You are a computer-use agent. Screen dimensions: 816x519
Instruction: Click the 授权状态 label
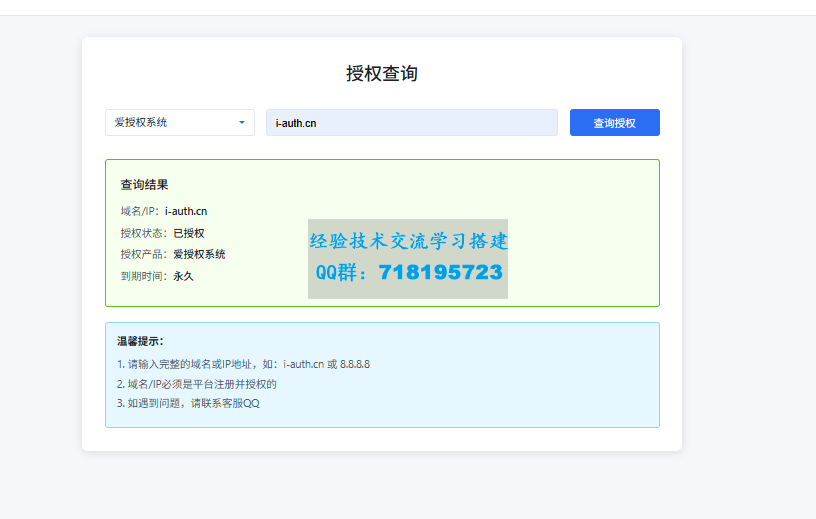click(x=143, y=233)
